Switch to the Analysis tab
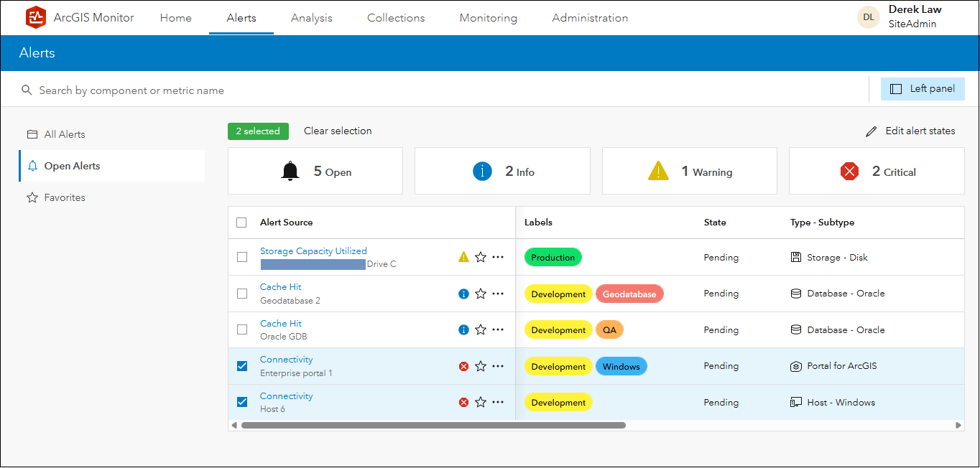 312,18
